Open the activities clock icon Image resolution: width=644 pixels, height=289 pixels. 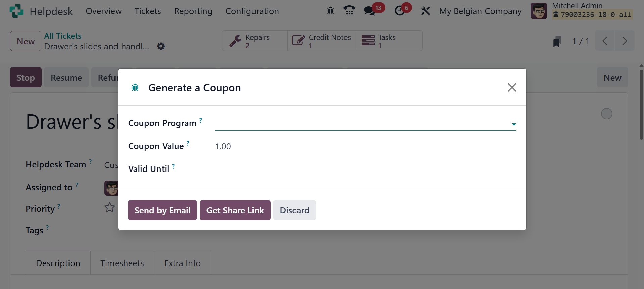[x=399, y=11]
